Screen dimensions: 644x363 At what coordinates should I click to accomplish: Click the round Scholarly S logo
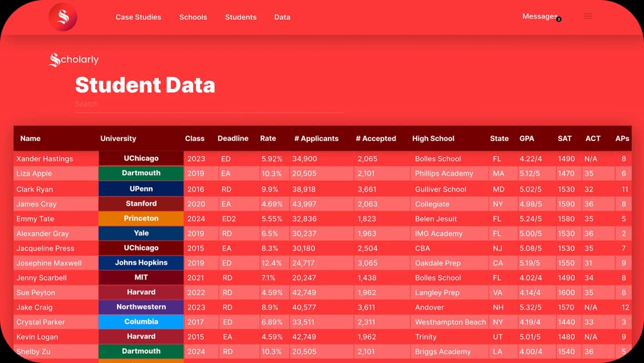[63, 17]
